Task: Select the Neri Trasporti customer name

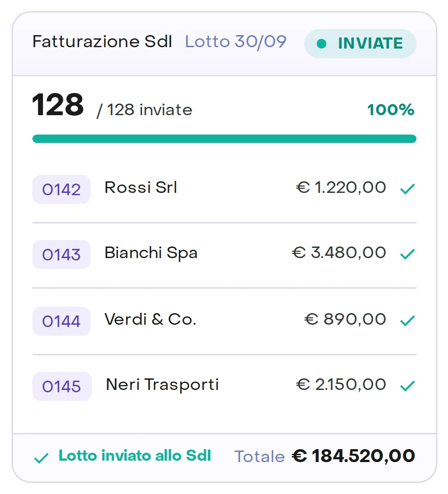Action: [162, 385]
